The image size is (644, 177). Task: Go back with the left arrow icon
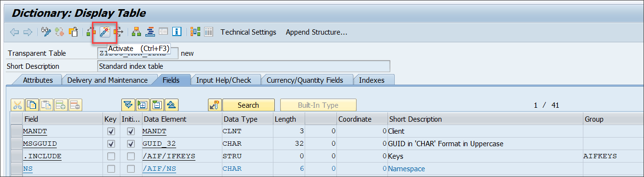pos(14,32)
